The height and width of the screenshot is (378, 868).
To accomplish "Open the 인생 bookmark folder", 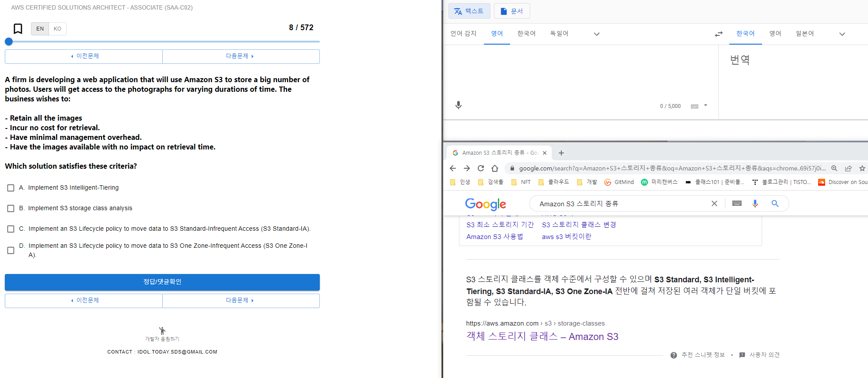I will pyautogui.click(x=460, y=182).
